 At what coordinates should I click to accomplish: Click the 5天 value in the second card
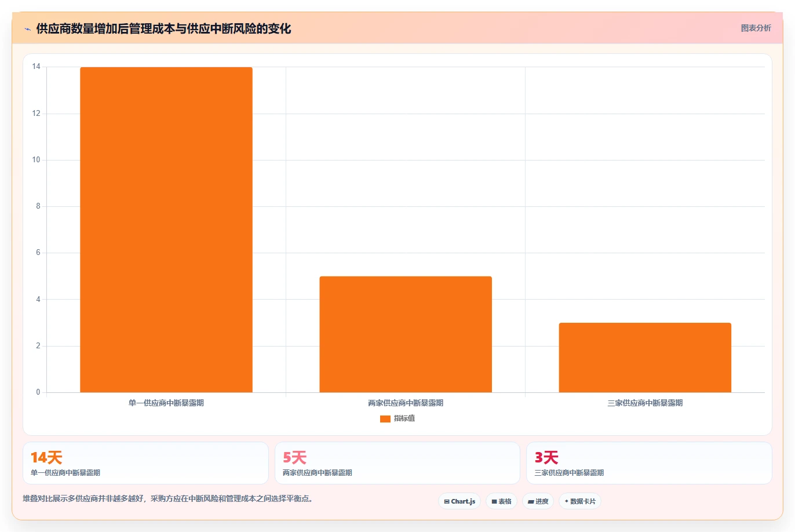click(294, 458)
